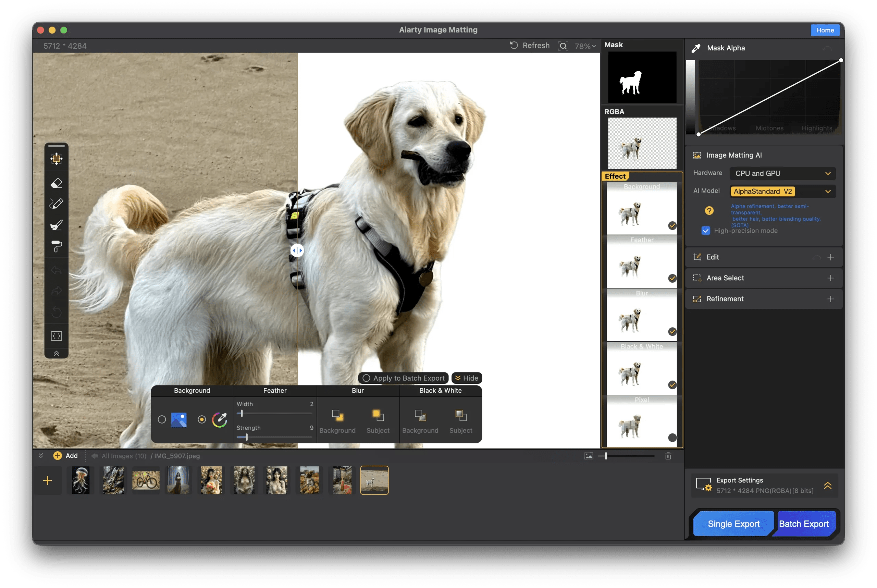This screenshot has height=588, width=877.
Task: Select the bicycle thumbnail in filmstrip
Action: pyautogui.click(x=146, y=480)
